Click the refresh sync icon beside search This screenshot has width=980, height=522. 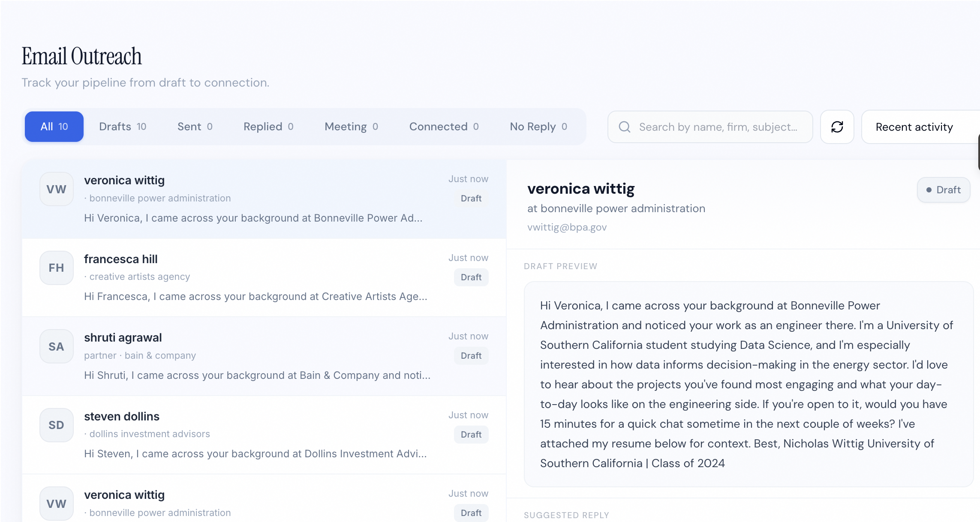click(x=836, y=126)
